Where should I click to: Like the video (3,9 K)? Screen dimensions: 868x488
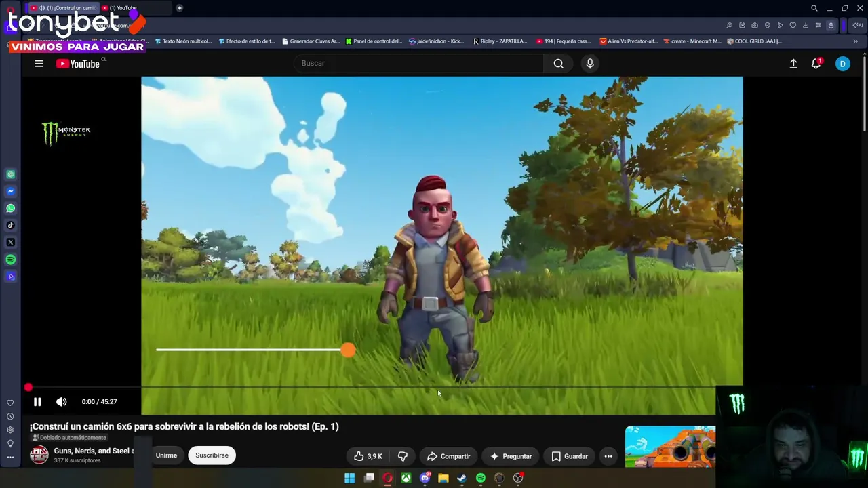(368, 456)
